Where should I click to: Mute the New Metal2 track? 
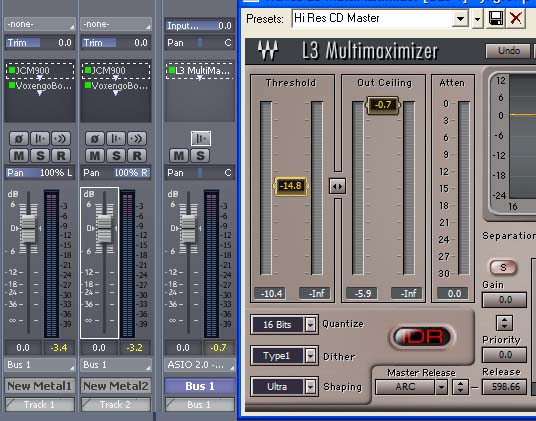95,155
